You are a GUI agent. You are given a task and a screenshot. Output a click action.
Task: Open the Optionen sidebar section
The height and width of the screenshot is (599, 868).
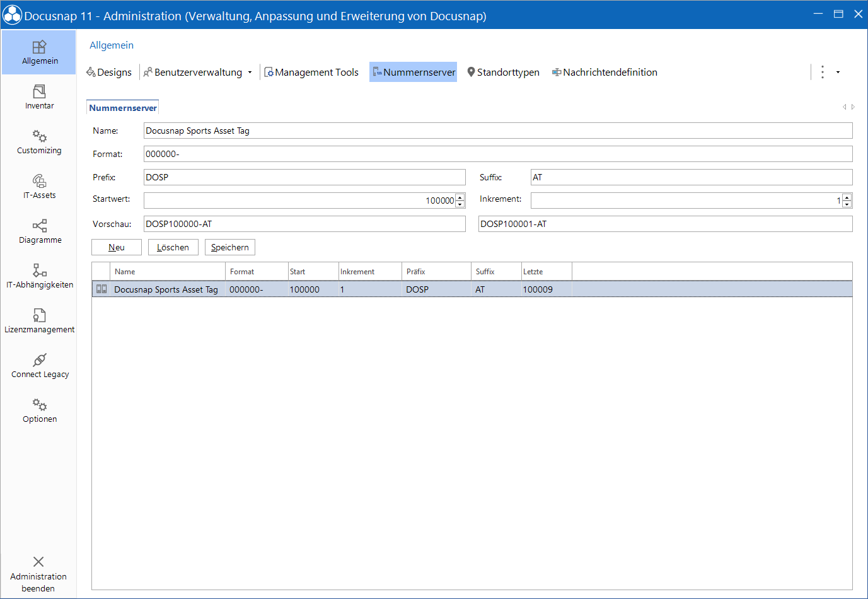39,410
